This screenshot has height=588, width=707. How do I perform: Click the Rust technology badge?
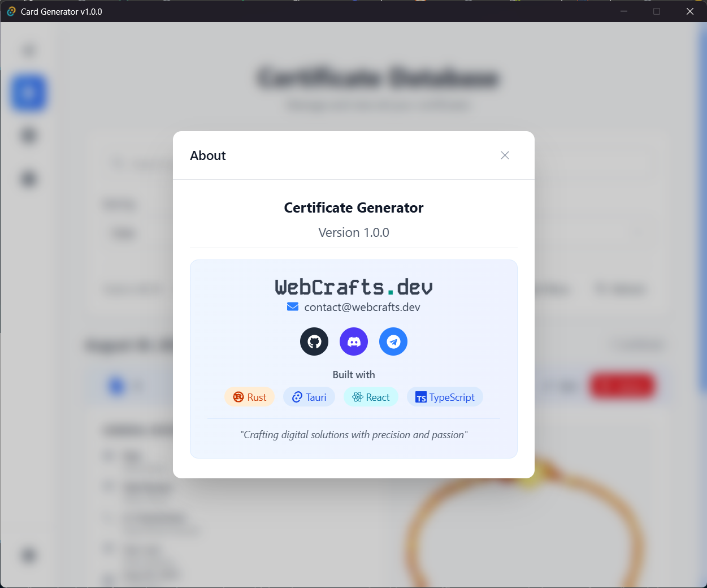249,397
